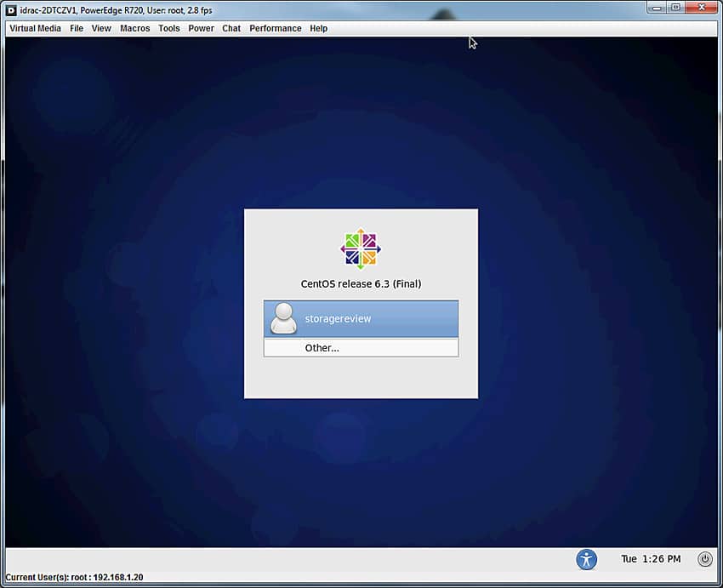Viewport: 723px width, 588px height.
Task: Click the Current User(s) status bar text
Action: [x=74, y=577]
